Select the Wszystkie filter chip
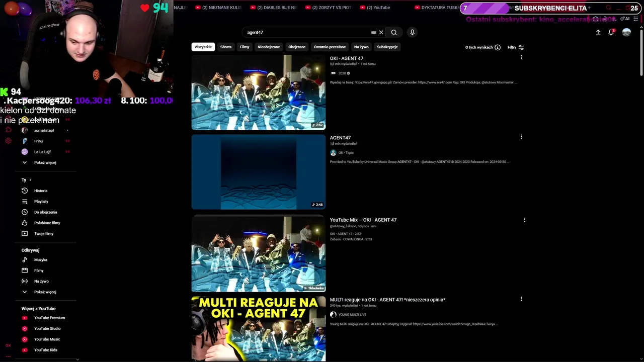Image resolution: width=644 pixels, height=362 pixels. tap(203, 47)
